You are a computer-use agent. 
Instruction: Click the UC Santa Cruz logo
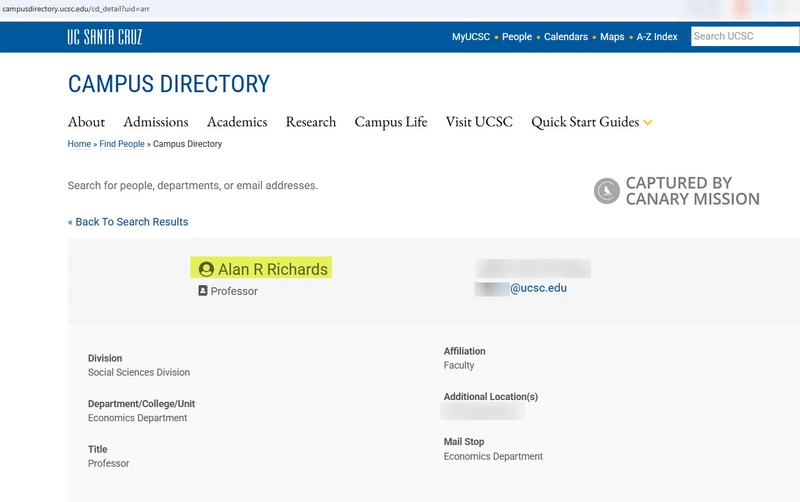(x=105, y=37)
